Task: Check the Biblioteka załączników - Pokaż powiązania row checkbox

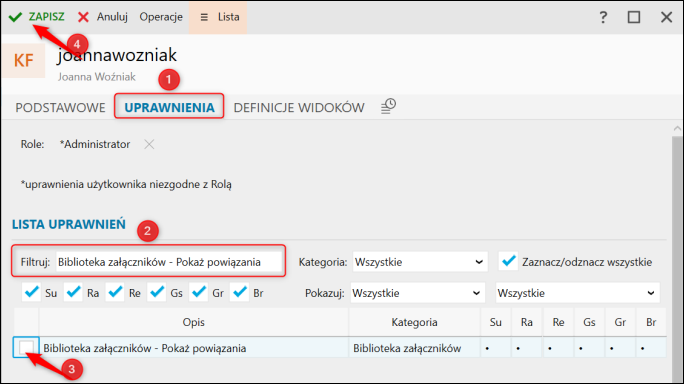Action: click(x=26, y=348)
